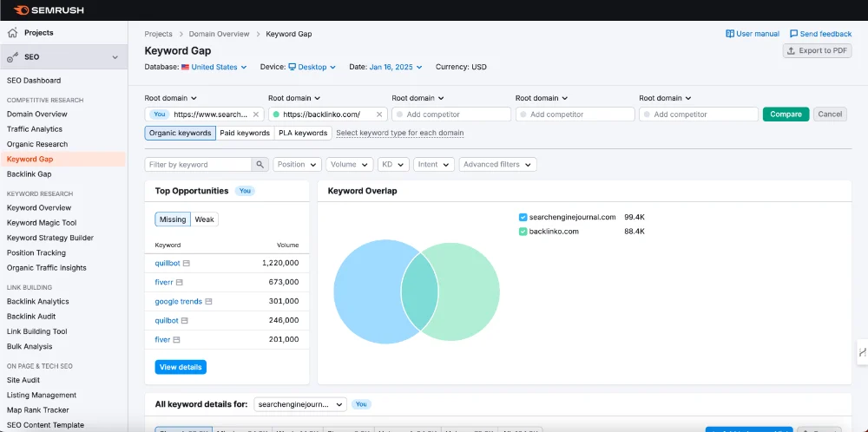The height and width of the screenshot is (432, 868).
Task: Open Backlink Gap in the sidebar
Action: (x=29, y=174)
